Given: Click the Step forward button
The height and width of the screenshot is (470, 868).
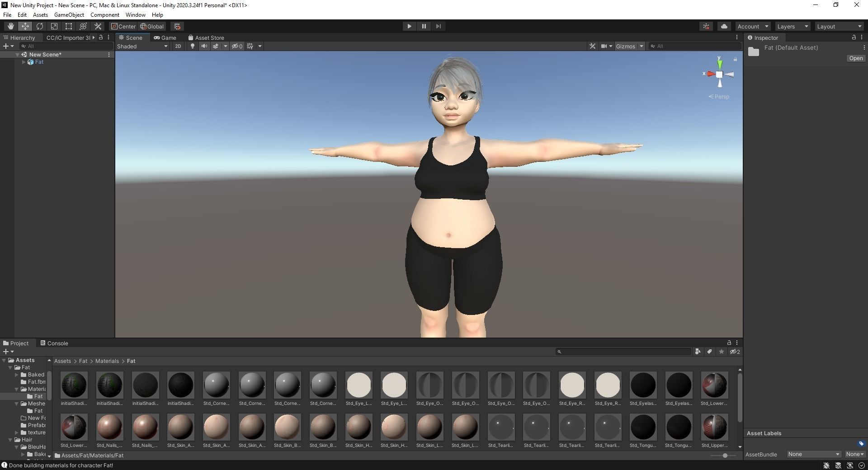Looking at the screenshot, I should click(438, 26).
